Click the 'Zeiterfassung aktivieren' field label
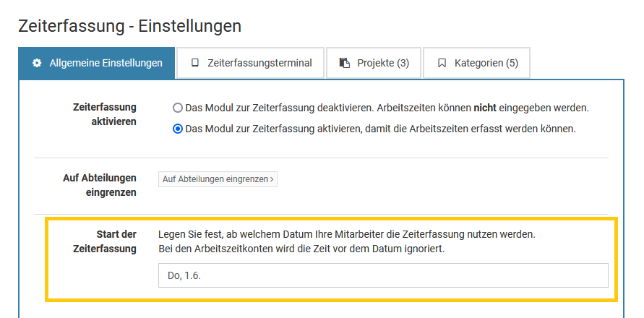 [105, 114]
